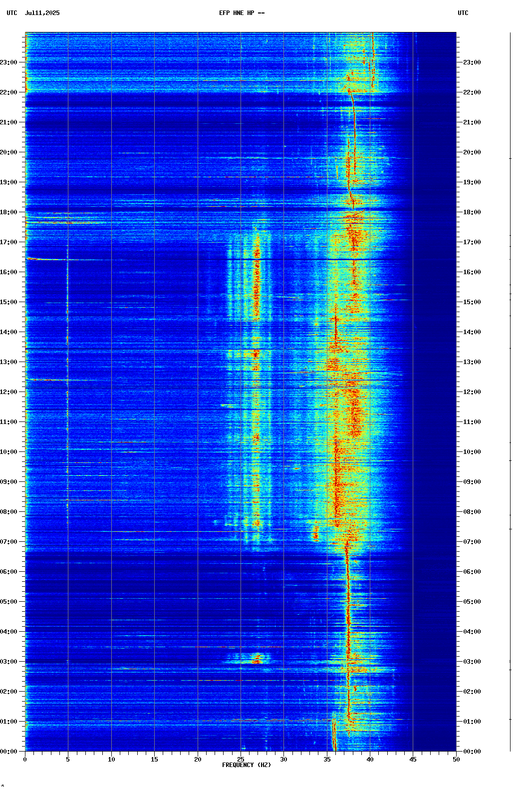Click the UTC label at top left
532x791 pixels.
pos(12,13)
